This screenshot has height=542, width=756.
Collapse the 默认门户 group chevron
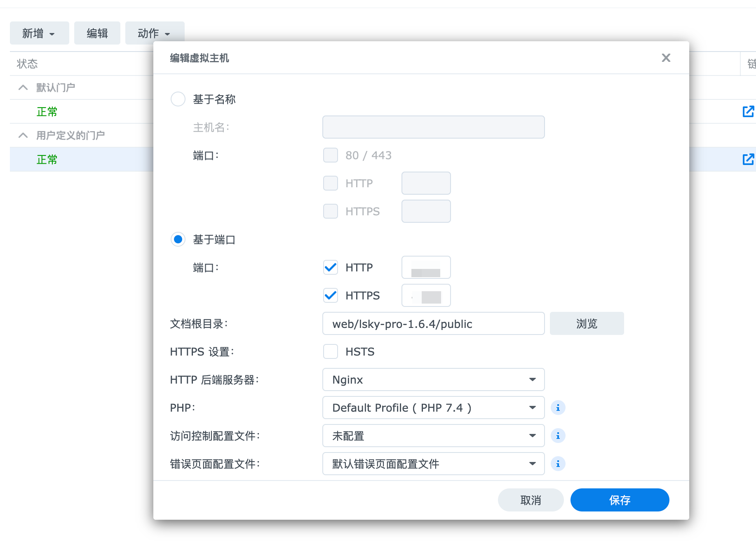(x=23, y=87)
